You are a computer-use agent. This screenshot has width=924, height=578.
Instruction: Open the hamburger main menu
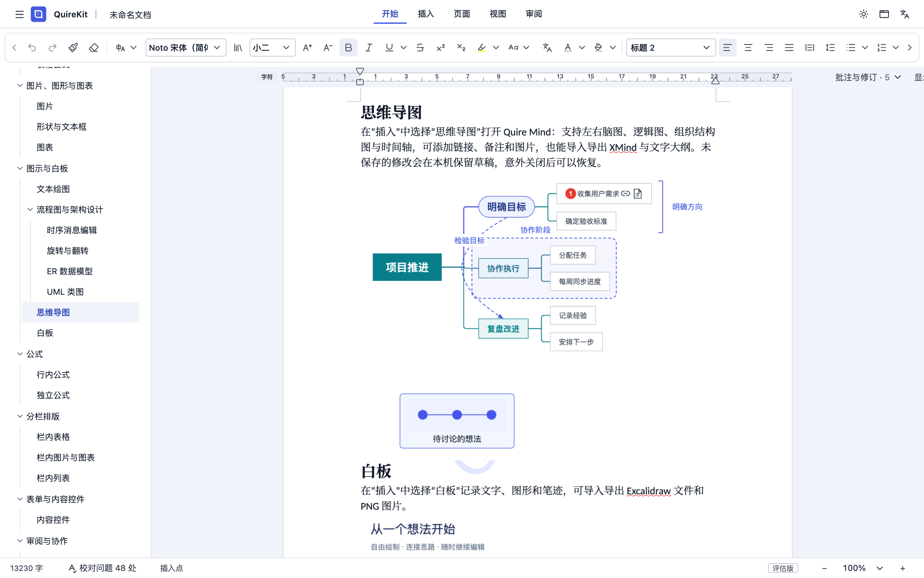click(x=20, y=14)
